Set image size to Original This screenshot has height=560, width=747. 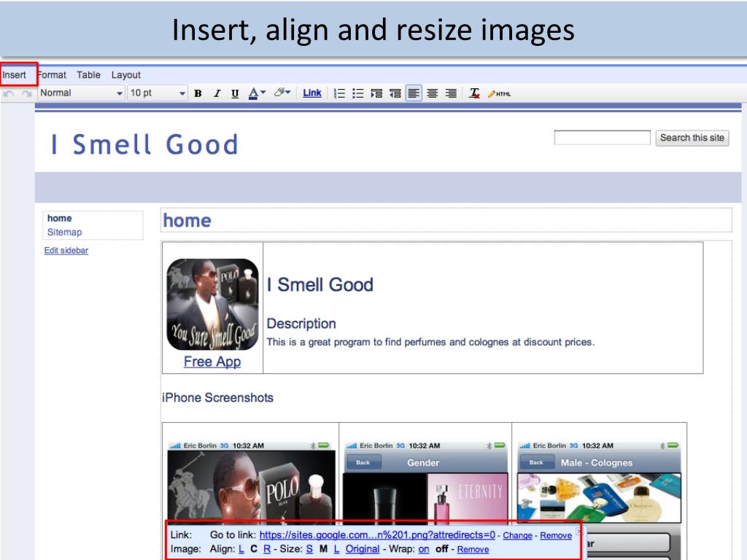click(x=363, y=549)
